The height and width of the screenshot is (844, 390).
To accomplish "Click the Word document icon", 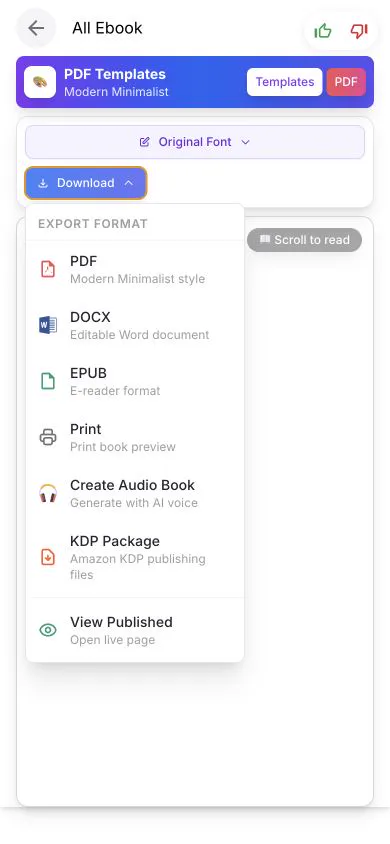I will click(x=48, y=325).
